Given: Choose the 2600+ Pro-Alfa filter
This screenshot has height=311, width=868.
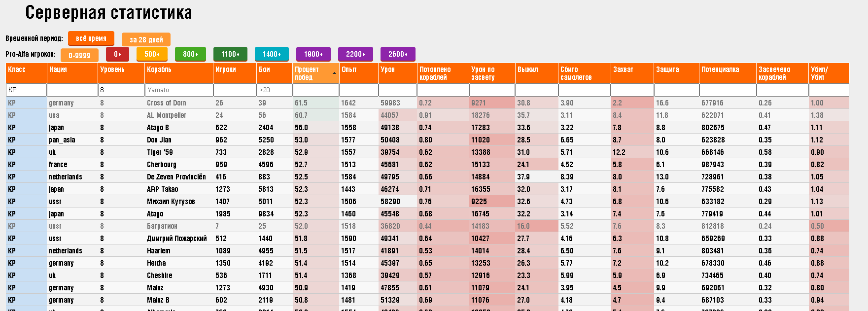Looking at the screenshot, I should (x=398, y=54).
